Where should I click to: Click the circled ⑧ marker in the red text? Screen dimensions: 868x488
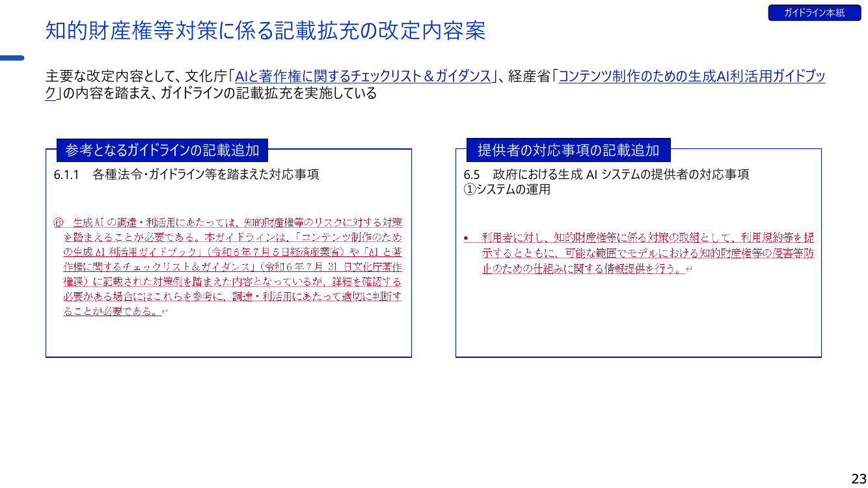(58, 223)
